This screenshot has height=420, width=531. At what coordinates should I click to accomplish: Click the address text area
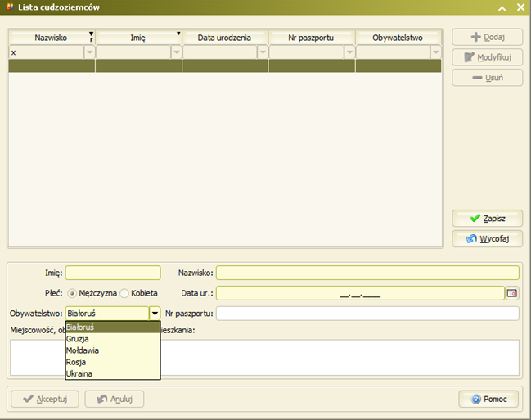(264, 357)
